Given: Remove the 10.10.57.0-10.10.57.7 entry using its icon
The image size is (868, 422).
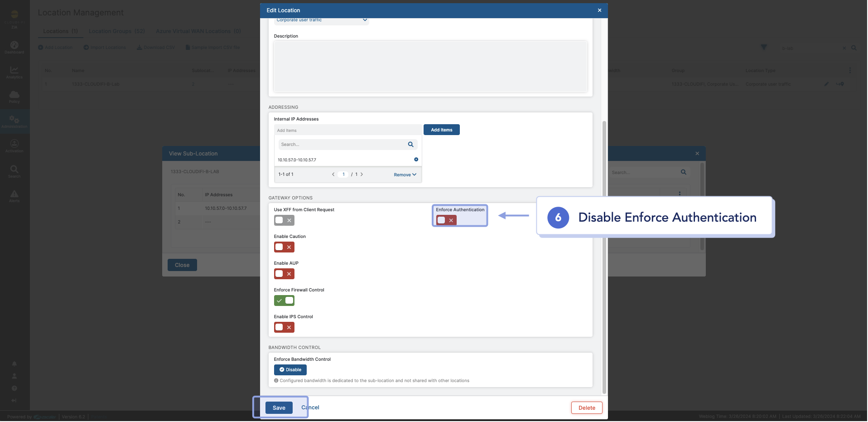Looking at the screenshot, I should (416, 160).
